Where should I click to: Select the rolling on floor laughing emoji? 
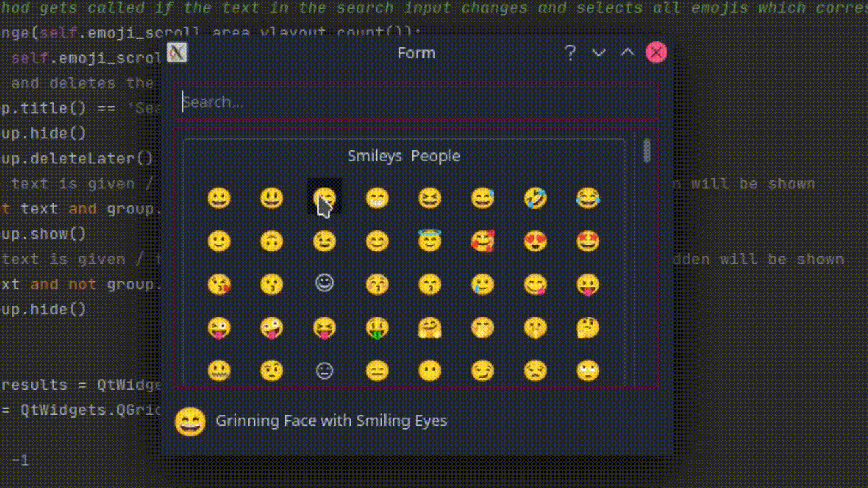tap(535, 198)
